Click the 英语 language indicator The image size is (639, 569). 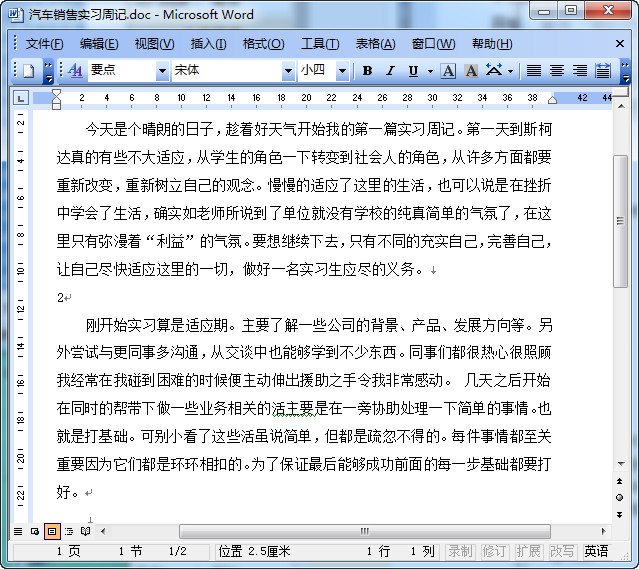pyautogui.click(x=596, y=551)
